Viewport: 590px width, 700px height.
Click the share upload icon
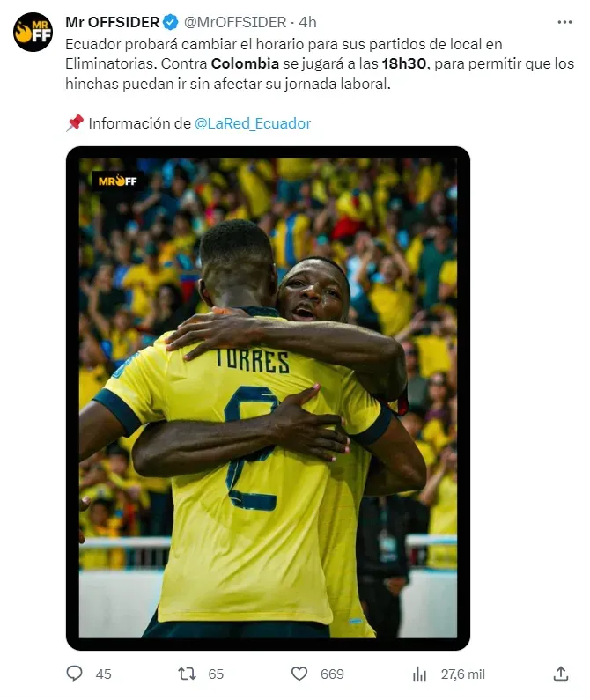coord(561,674)
